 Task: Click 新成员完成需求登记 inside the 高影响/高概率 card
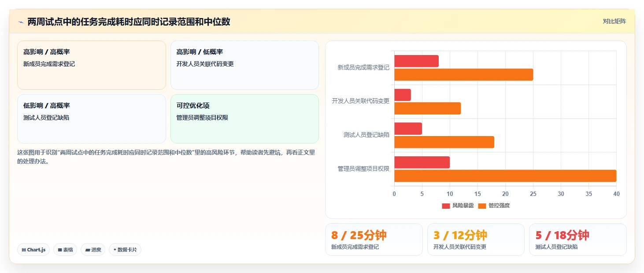(49, 64)
